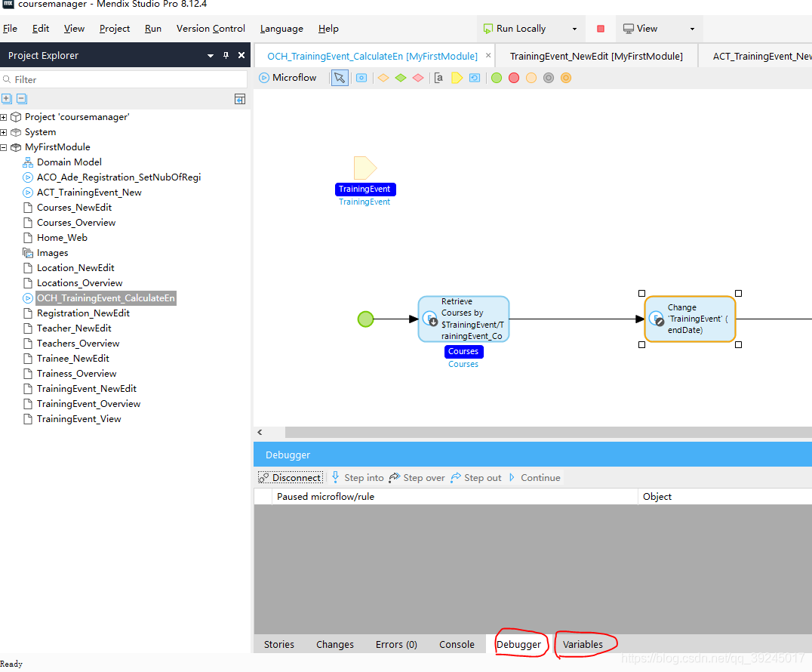Select the pointer selection tool in toolbar
Viewport: 812px width, 672px height.
tap(340, 78)
